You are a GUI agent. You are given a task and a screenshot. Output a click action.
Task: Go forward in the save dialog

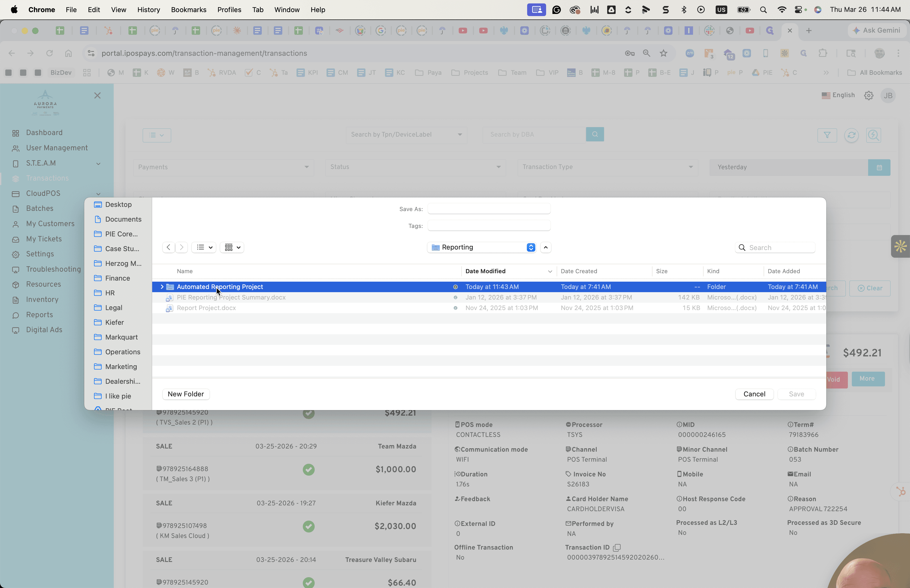[181, 247]
